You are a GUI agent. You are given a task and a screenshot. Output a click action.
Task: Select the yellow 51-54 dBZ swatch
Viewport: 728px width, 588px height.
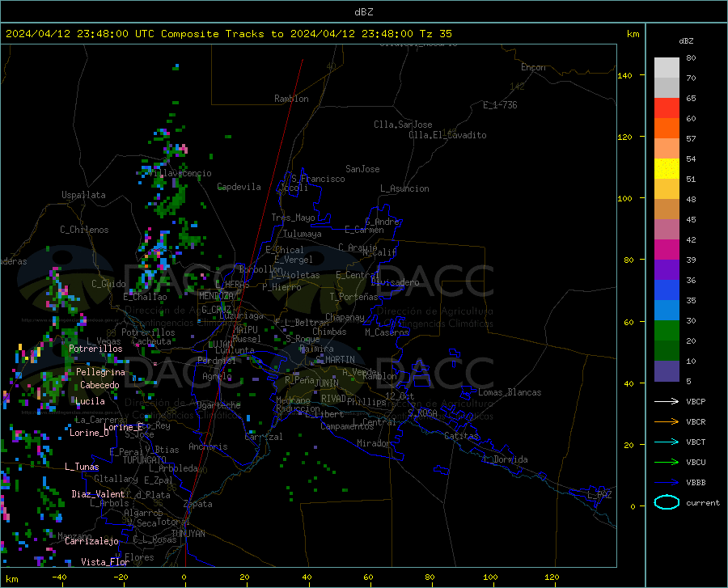[x=667, y=169]
